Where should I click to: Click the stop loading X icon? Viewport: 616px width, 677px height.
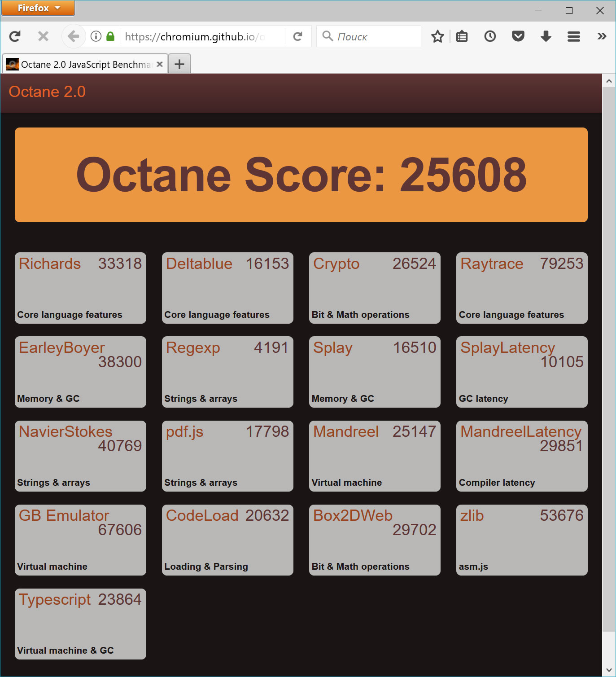(43, 36)
